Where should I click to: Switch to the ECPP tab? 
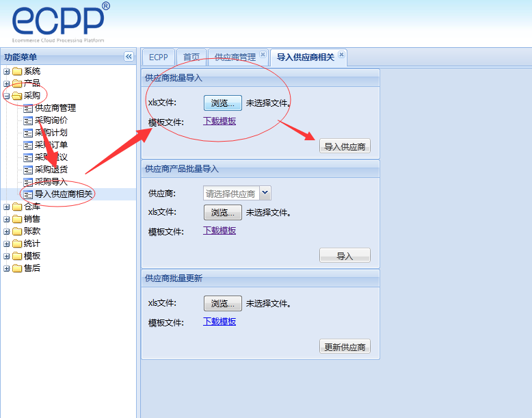[159, 57]
